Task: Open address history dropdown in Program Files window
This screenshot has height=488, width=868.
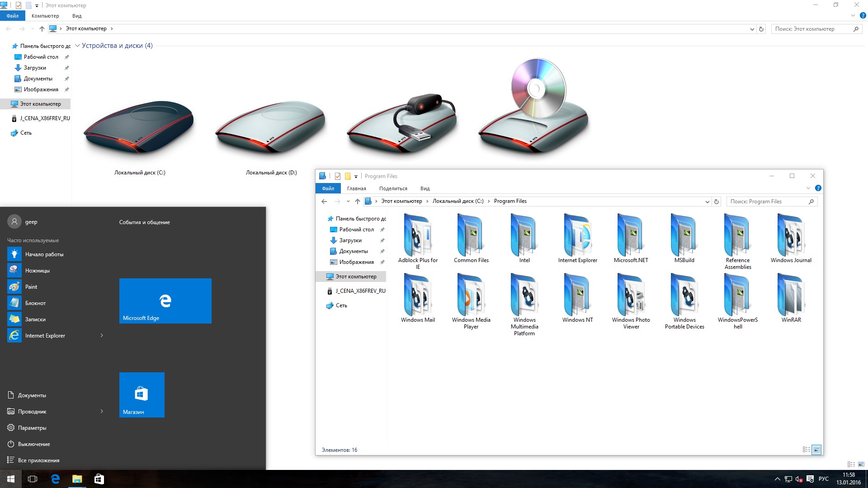Action: pyautogui.click(x=708, y=202)
